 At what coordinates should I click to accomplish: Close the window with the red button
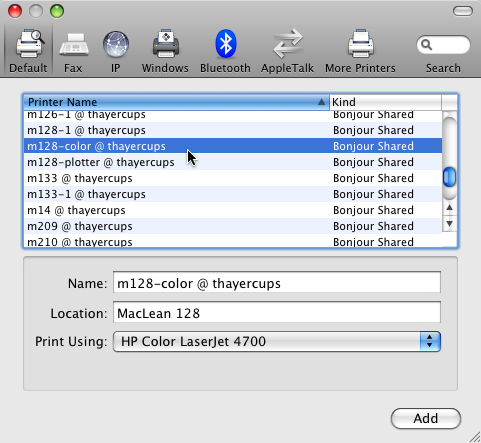pos(15,11)
